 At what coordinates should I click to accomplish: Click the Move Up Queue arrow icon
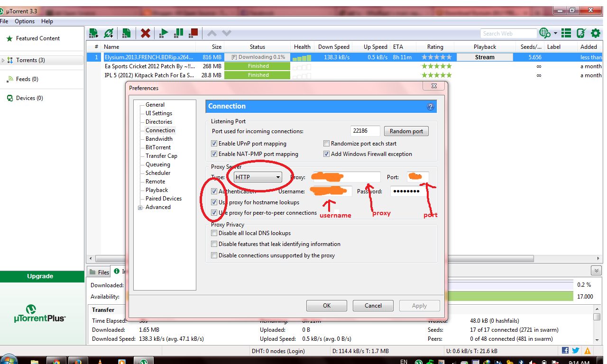point(212,33)
